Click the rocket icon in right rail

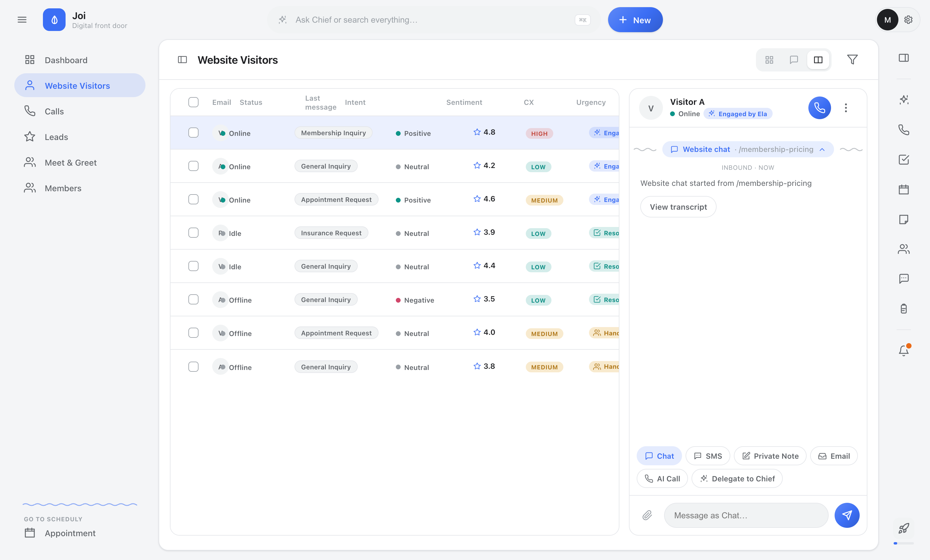[903, 528]
